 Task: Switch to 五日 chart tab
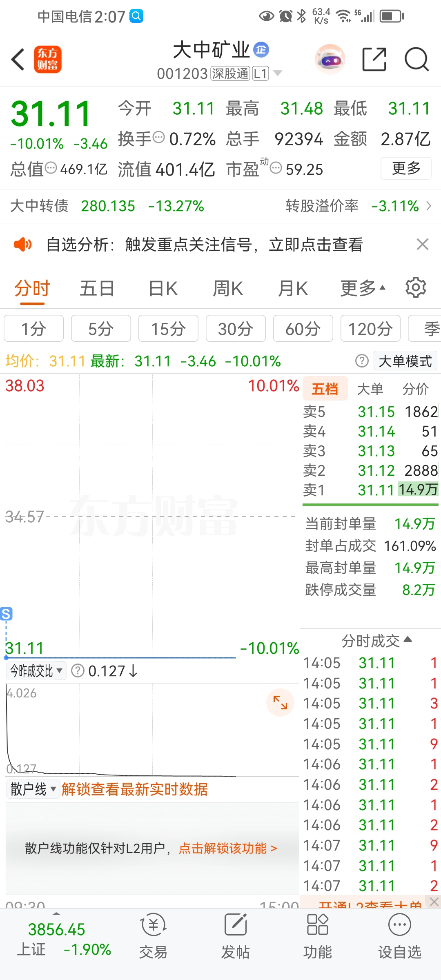pyautogui.click(x=97, y=289)
